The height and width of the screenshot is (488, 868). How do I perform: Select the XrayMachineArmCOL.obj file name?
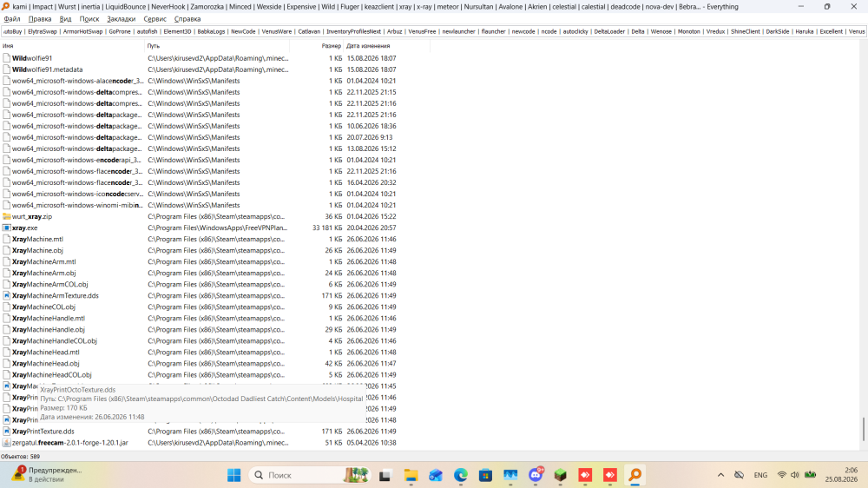tap(49, 284)
